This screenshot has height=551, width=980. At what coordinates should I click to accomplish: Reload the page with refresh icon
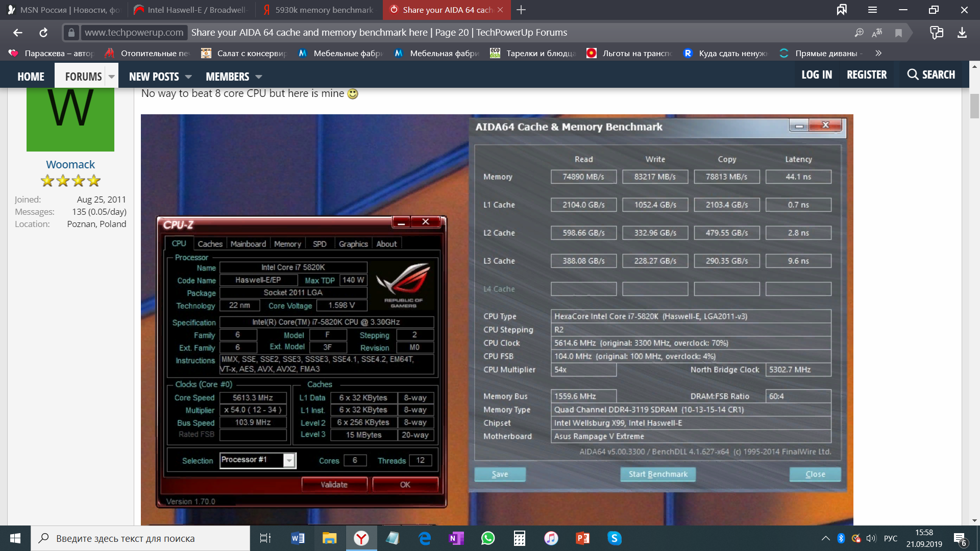[43, 33]
